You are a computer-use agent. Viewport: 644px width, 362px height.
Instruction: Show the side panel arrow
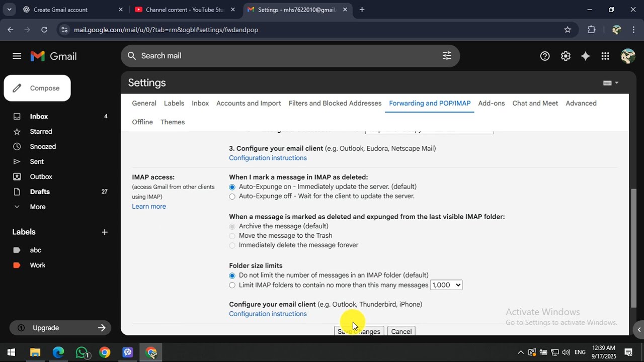(639, 330)
